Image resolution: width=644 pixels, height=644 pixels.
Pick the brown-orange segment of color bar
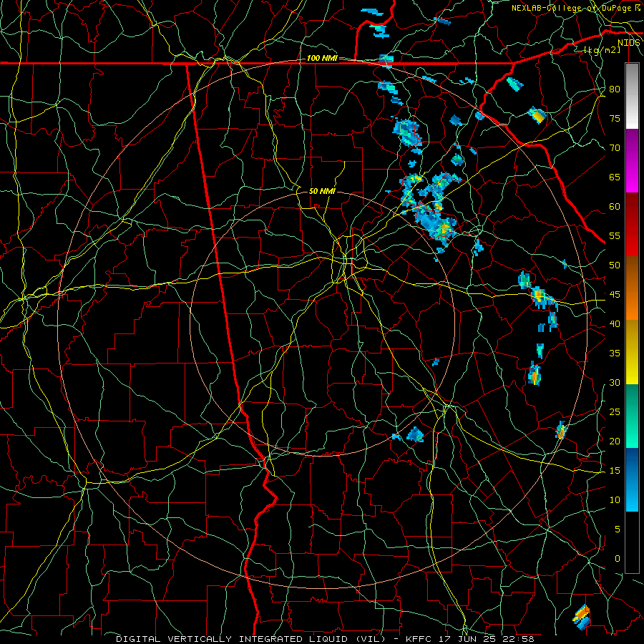point(632,288)
